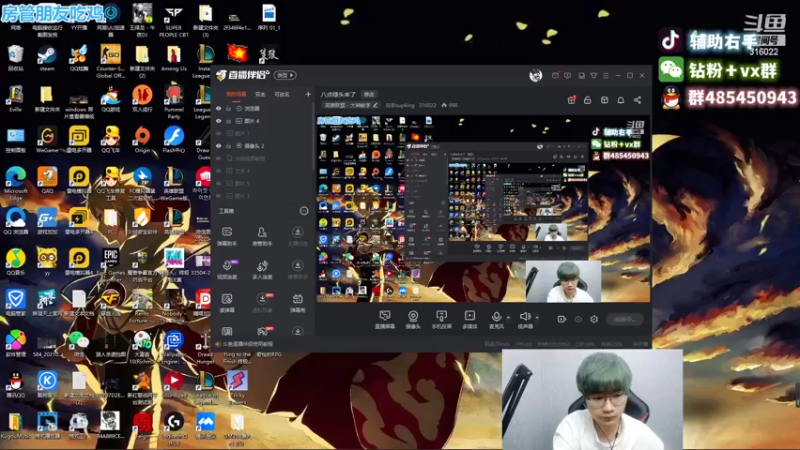Open Steam desktop shortcut
Viewport: 800px width, 450px height.
click(47, 58)
